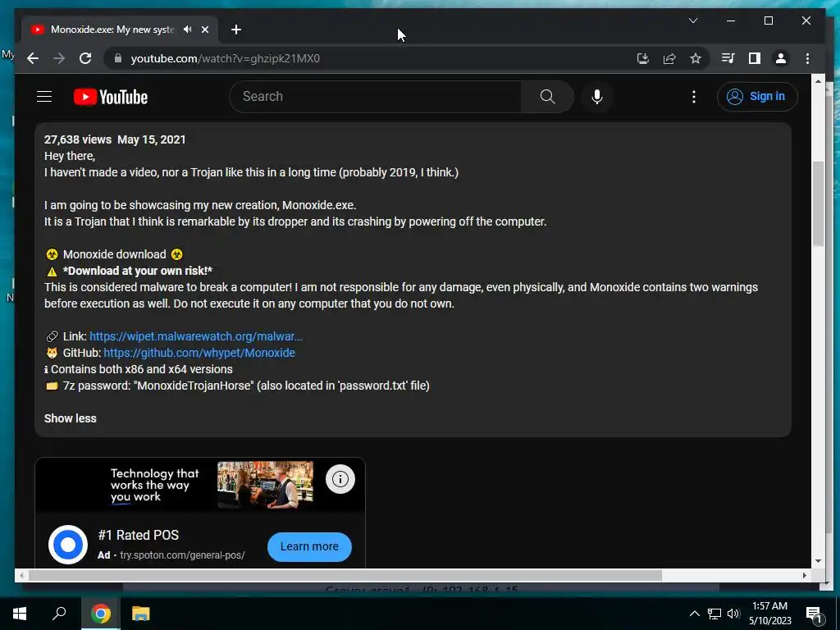Click '*Download at your own risk!*' text
The width and height of the screenshot is (840, 630).
(138, 271)
